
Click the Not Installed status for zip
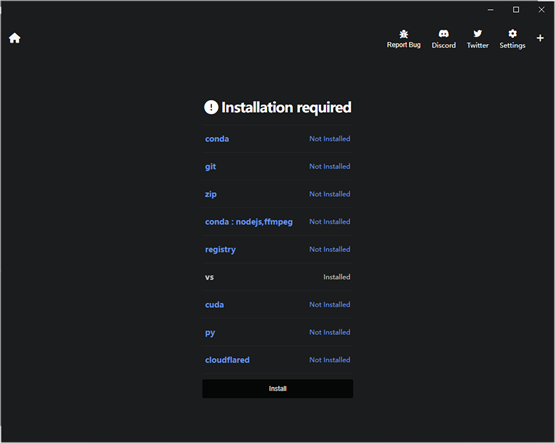(x=330, y=194)
